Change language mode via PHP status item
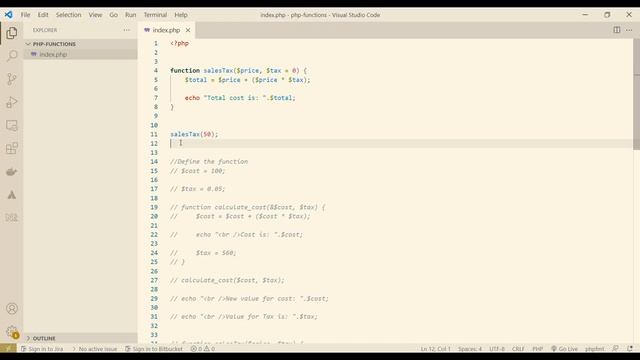The height and width of the screenshot is (360, 640). click(x=538, y=349)
